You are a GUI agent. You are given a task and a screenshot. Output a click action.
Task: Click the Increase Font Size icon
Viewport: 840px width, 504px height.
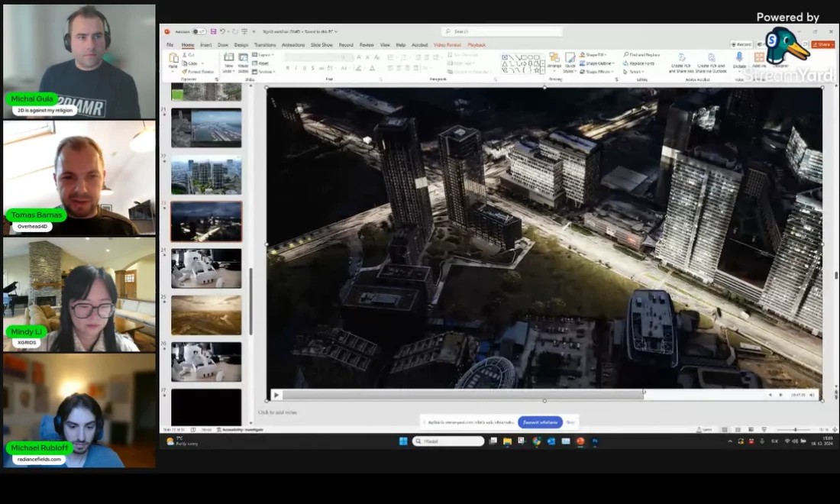[360, 57]
